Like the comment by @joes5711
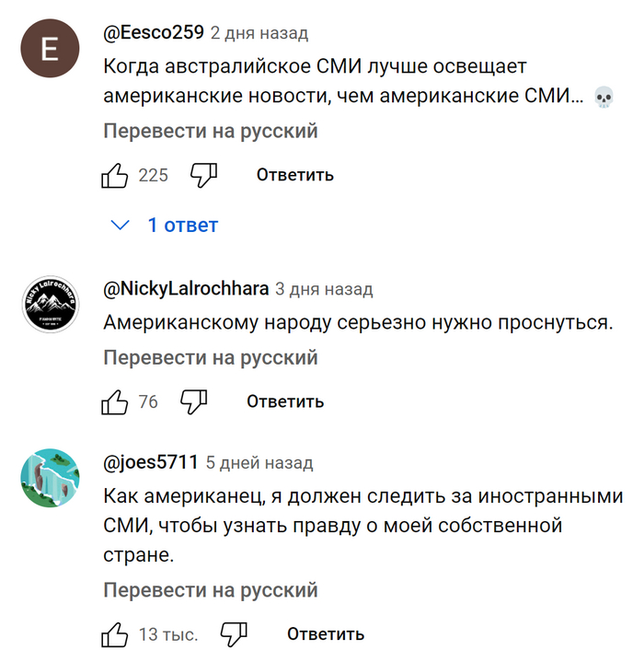 click(x=114, y=634)
